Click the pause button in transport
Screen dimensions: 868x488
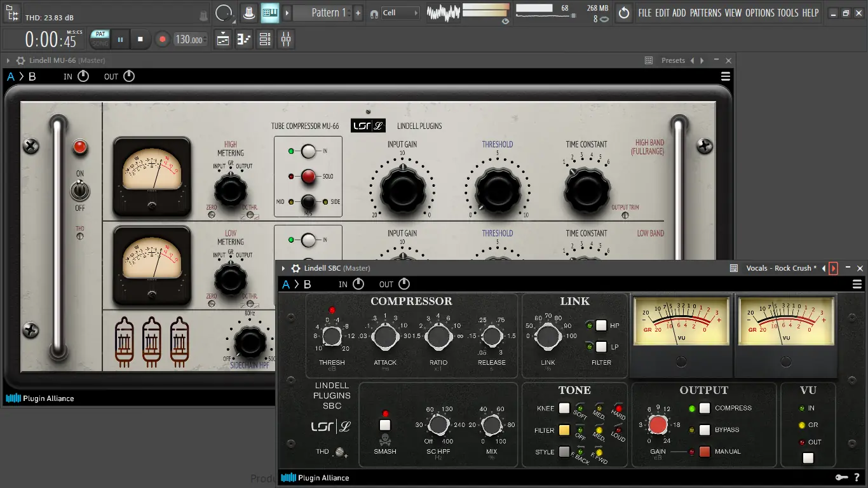120,39
